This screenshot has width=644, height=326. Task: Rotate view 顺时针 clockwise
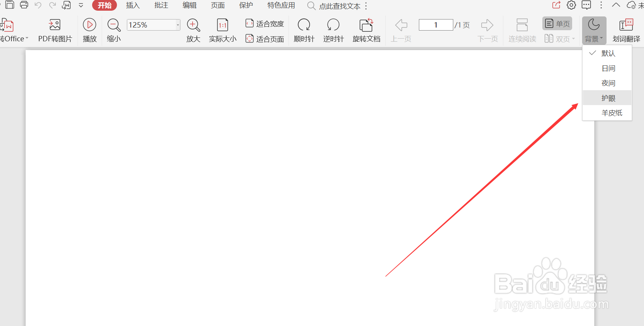click(304, 31)
